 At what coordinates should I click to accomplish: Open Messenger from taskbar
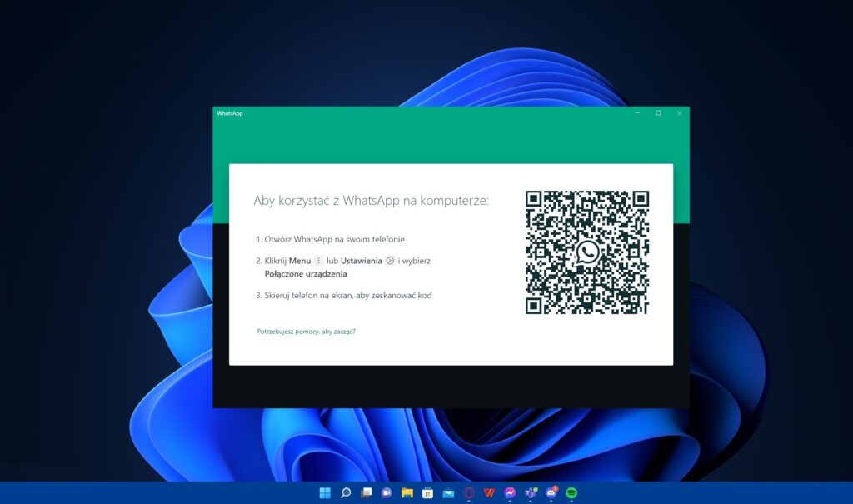[x=510, y=493]
